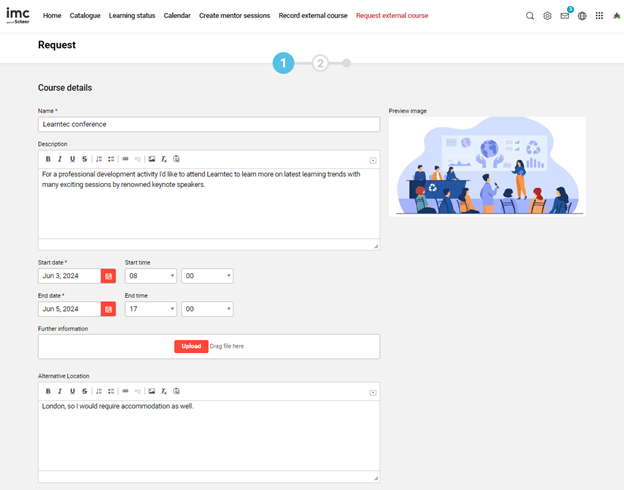Open the Start date calendar picker
This screenshot has height=490, width=624.
coord(108,276)
